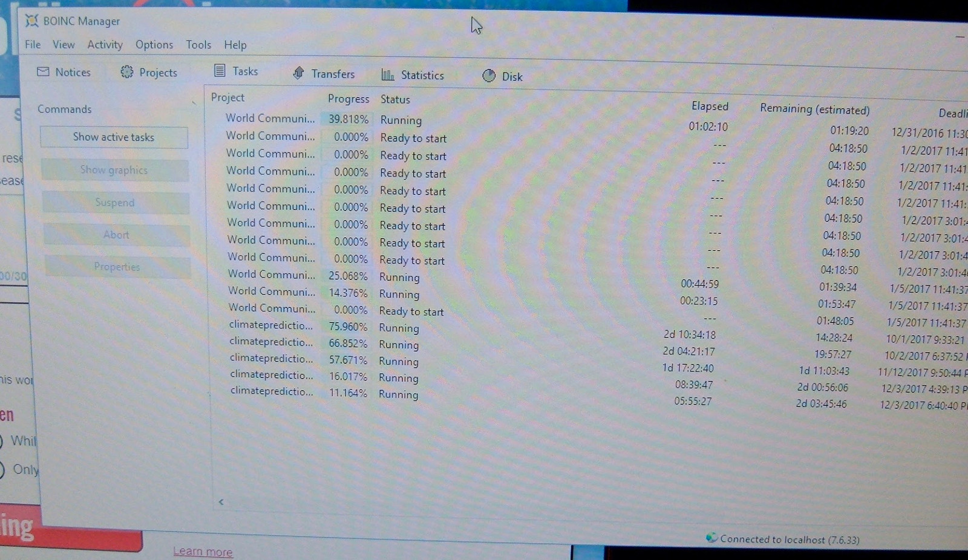Image resolution: width=968 pixels, height=560 pixels.
Task: Sort tasks by Elapsed column header
Action: pyautogui.click(x=710, y=106)
